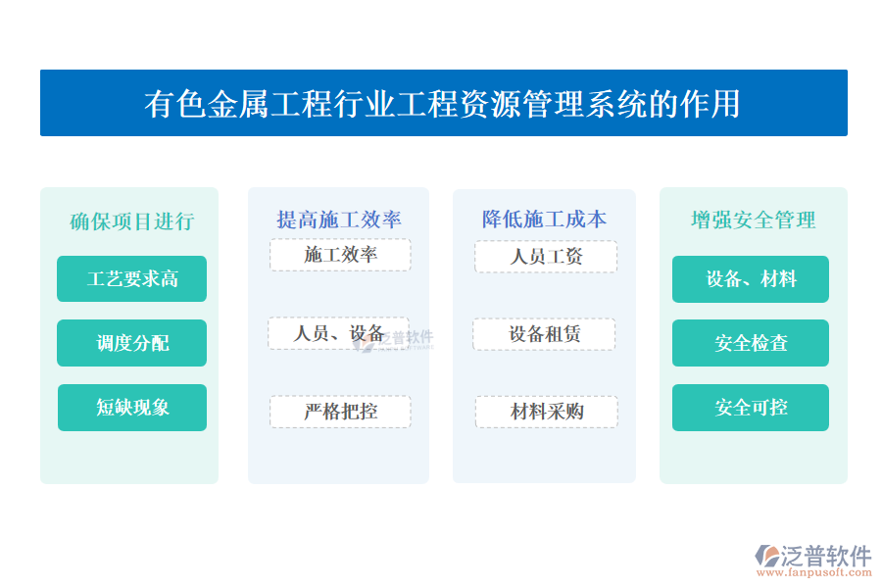Select the 安全可控 button
The image size is (882, 588).
click(751, 408)
